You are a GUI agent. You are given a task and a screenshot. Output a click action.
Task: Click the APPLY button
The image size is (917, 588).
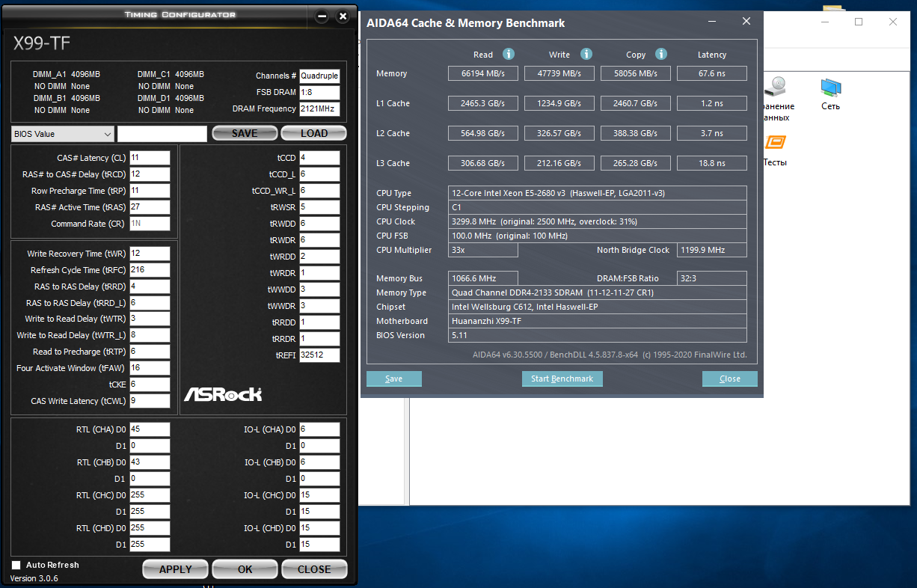click(175, 569)
